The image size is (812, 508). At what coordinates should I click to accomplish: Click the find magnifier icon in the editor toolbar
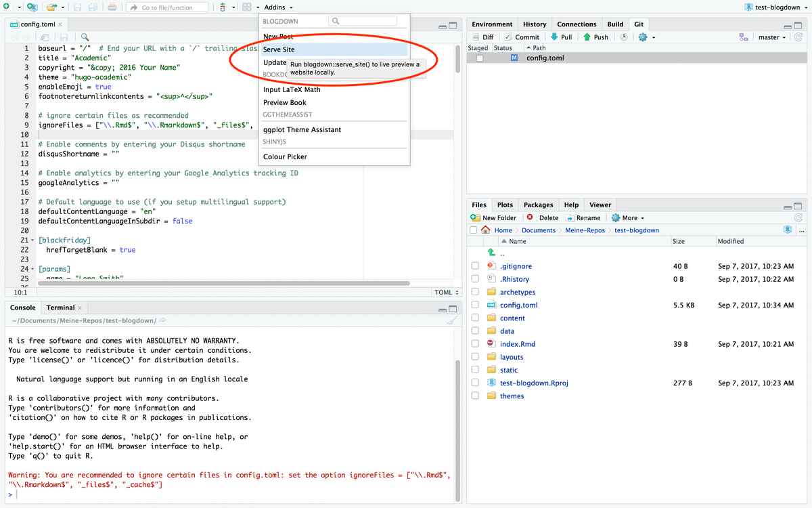click(85, 37)
